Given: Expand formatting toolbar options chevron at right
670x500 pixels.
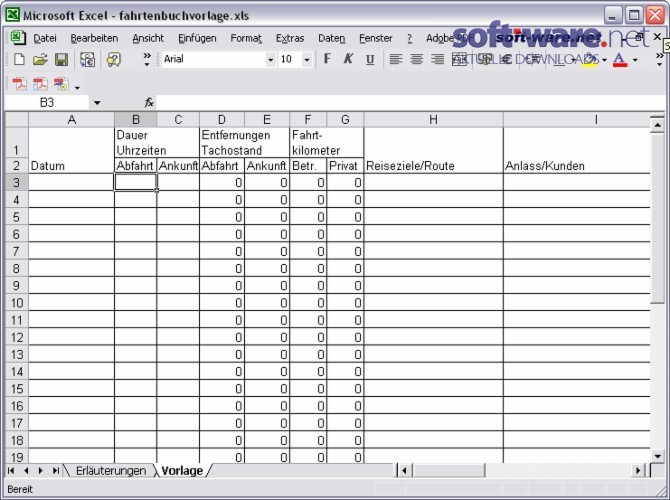Looking at the screenshot, I should (x=660, y=59).
